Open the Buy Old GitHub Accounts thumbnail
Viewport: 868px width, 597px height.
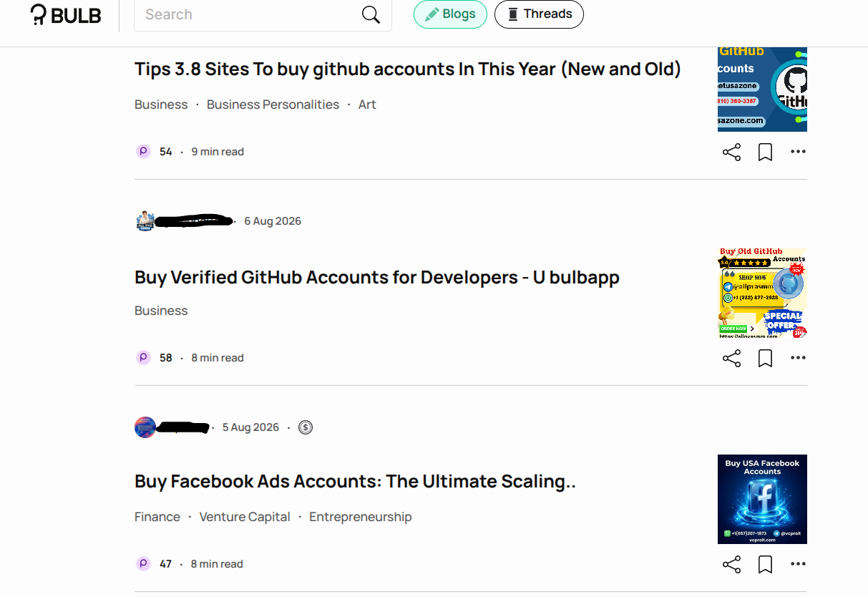762,293
